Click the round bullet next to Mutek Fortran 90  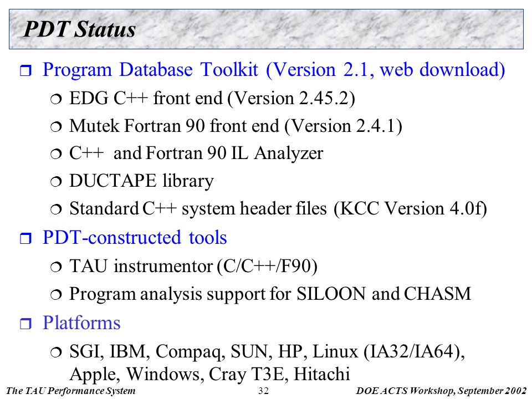[56, 127]
